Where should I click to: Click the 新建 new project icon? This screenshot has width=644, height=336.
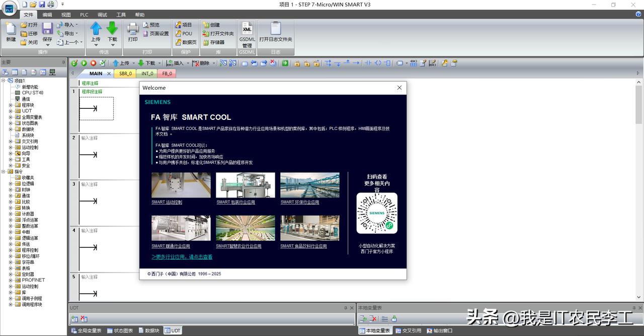(11, 28)
